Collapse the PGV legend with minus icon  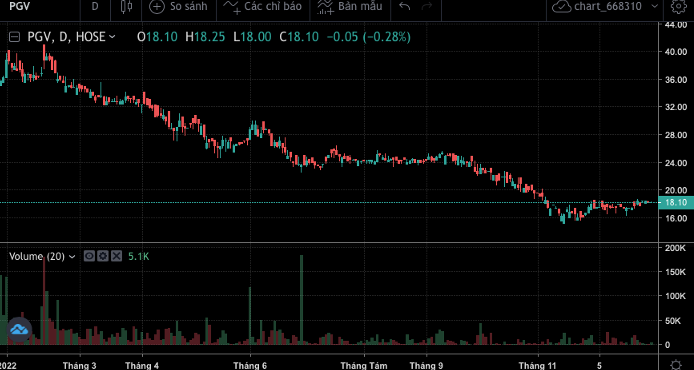[14, 37]
